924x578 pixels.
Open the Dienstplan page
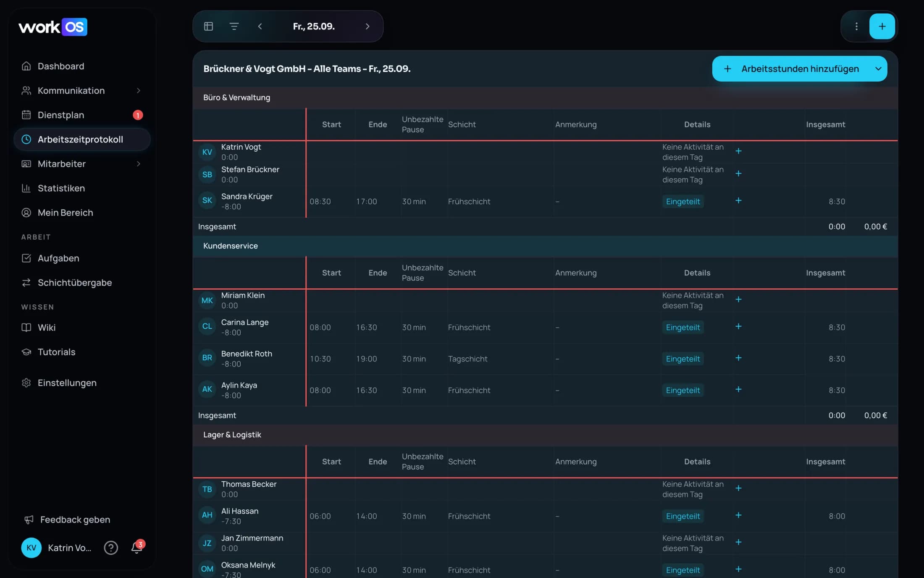82,115
